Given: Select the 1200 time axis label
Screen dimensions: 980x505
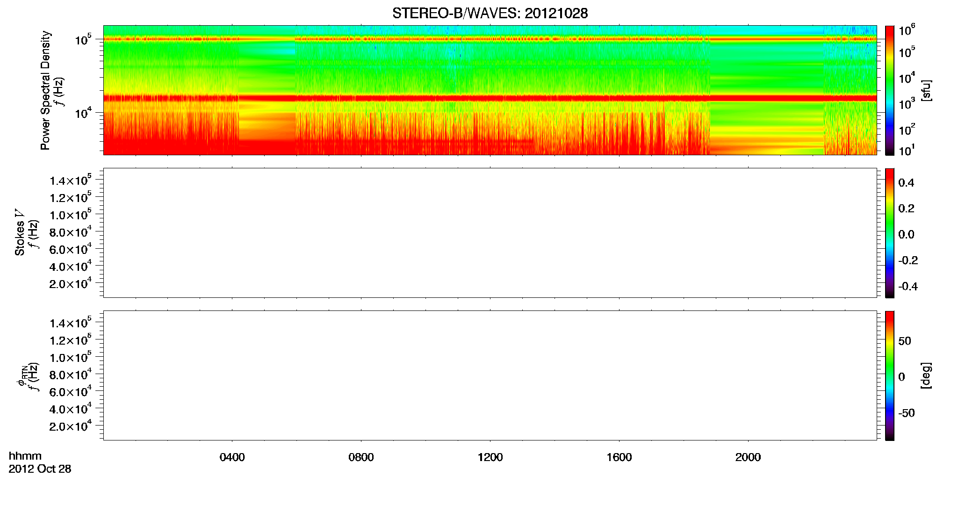Looking at the screenshot, I should tap(490, 457).
